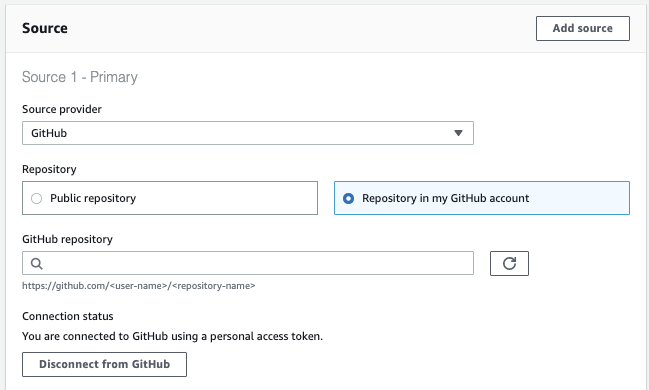Viewport: 649px width, 390px height.
Task: Click the Source 1 - Primary heading
Action: pyautogui.click(x=80, y=77)
